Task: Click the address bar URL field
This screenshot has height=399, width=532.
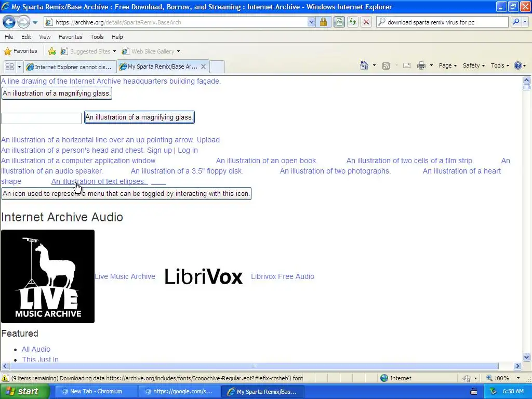Action: (x=176, y=22)
